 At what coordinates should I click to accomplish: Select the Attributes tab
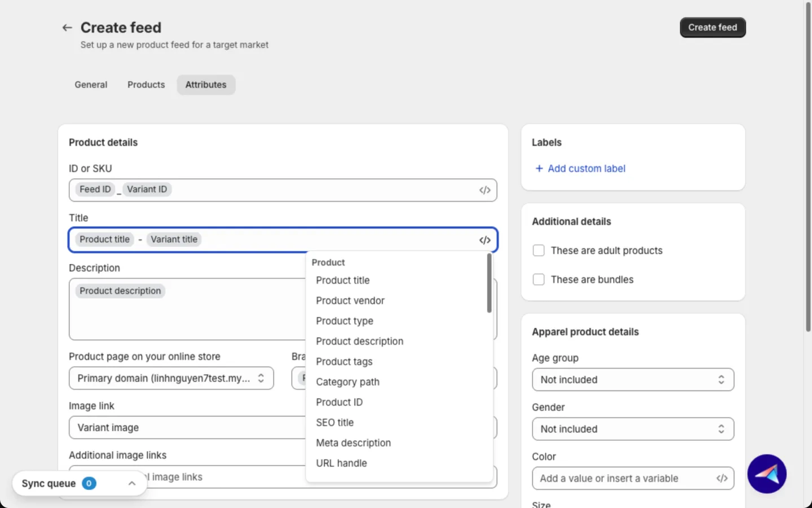(206, 85)
